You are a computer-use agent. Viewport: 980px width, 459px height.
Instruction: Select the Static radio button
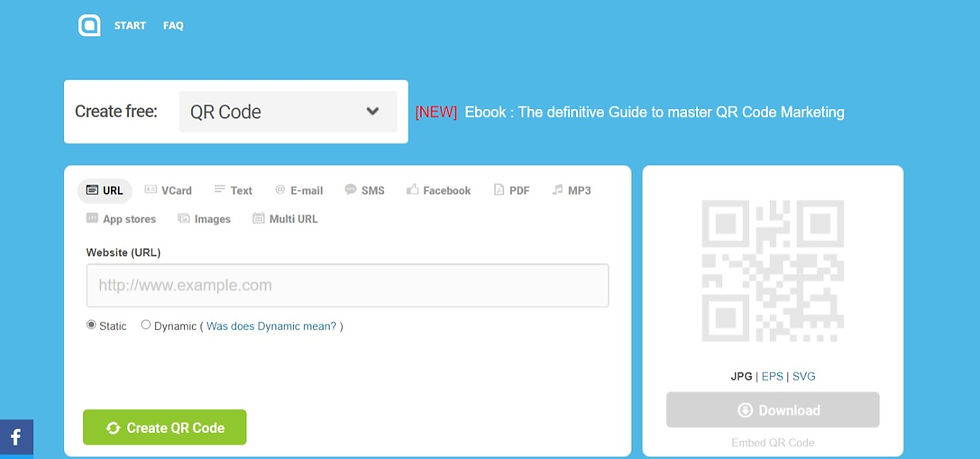(x=91, y=325)
